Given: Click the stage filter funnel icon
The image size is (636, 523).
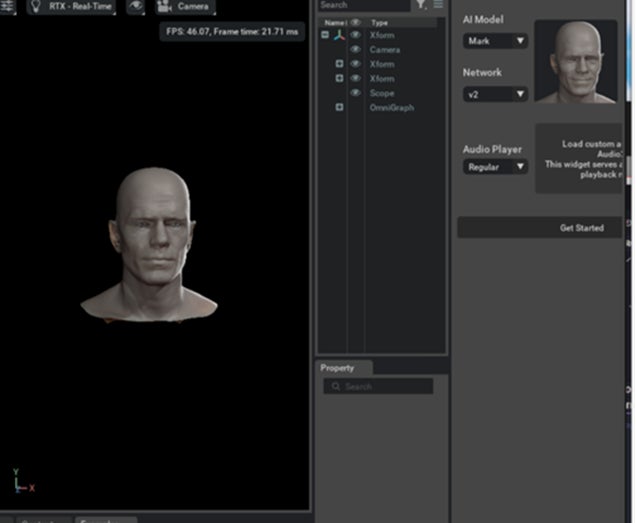Looking at the screenshot, I should (421, 5).
